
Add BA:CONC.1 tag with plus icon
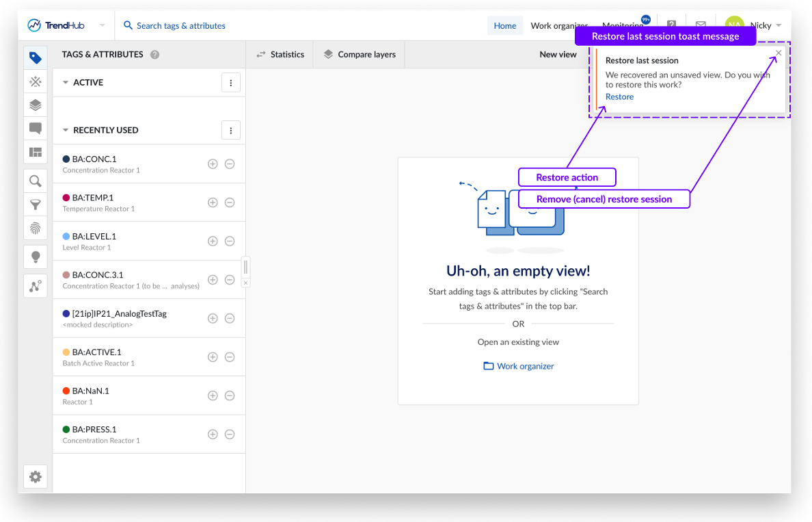pos(213,164)
